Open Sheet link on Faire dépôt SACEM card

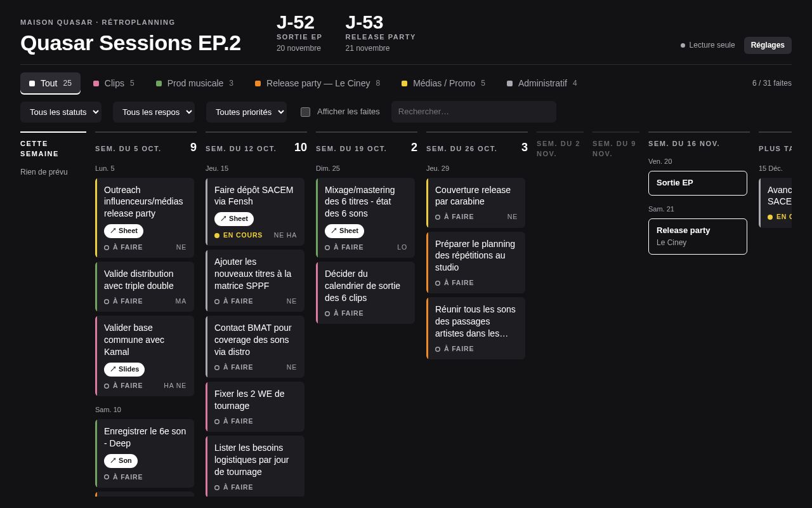[x=234, y=219]
